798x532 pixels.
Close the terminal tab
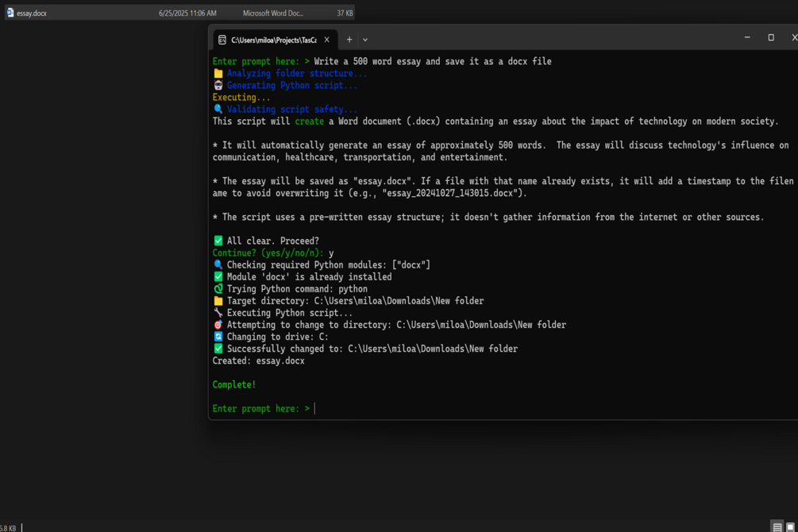pyautogui.click(x=326, y=40)
